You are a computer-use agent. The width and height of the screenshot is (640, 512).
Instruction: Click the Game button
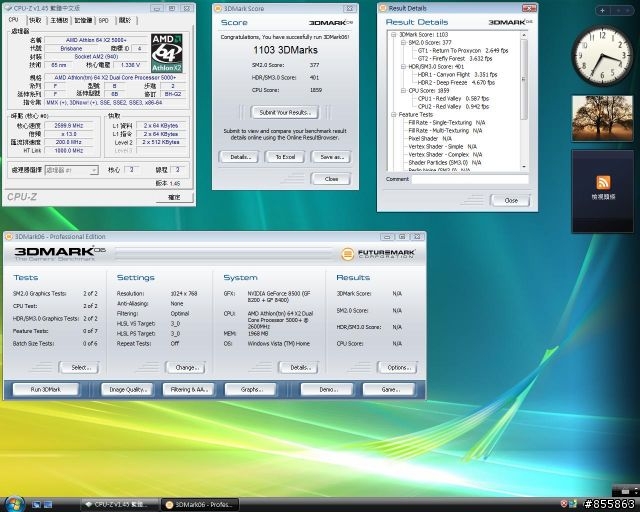(389, 390)
